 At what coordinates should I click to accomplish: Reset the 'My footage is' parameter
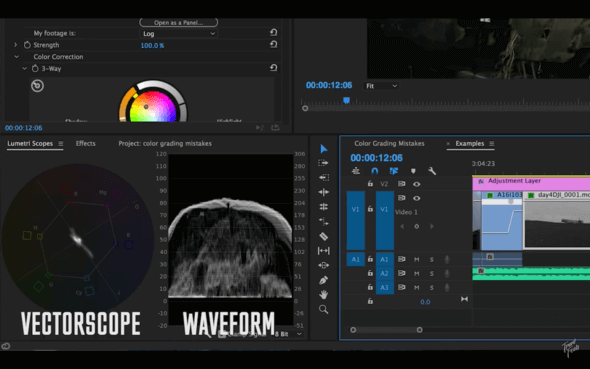[x=274, y=33]
